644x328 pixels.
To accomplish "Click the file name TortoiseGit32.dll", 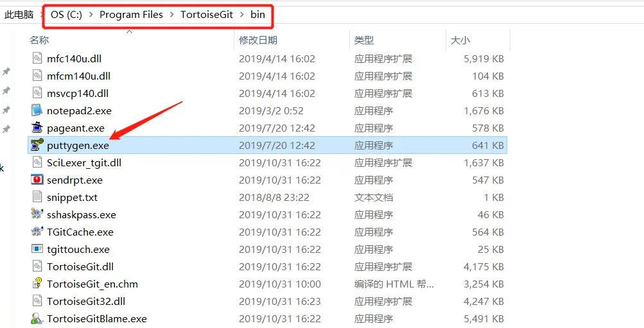I will coord(86,301).
